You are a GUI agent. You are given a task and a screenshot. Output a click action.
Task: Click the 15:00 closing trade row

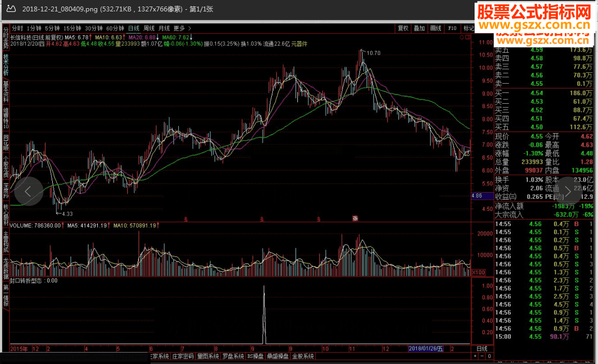544,336
